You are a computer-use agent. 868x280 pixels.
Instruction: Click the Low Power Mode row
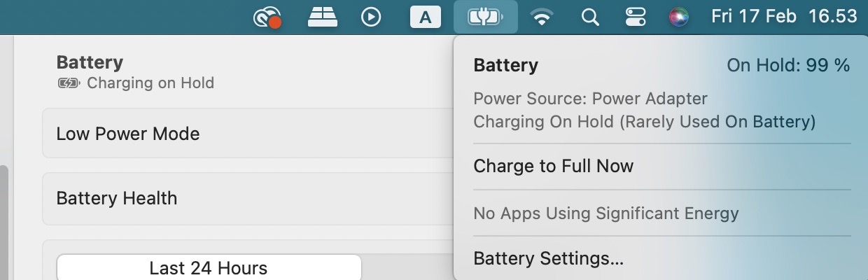[248, 133]
